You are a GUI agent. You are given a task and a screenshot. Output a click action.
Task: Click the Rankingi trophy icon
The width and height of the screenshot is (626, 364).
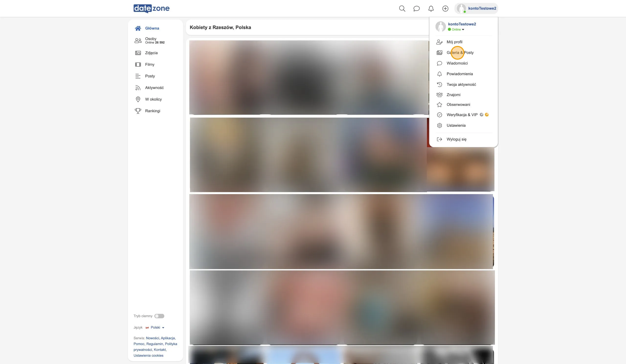coord(138,111)
